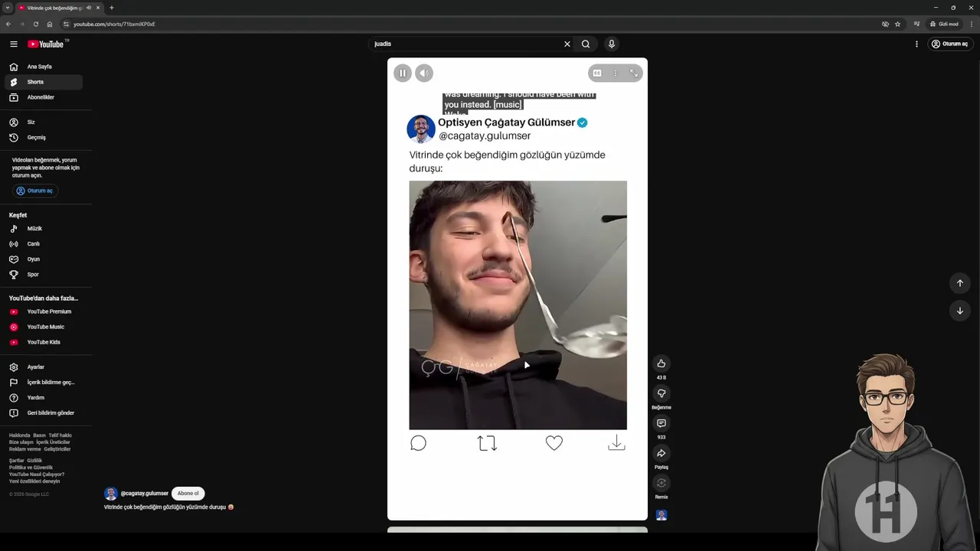980x551 pixels.
Task: Toggle the hamburger guide menu
Action: tap(14, 44)
